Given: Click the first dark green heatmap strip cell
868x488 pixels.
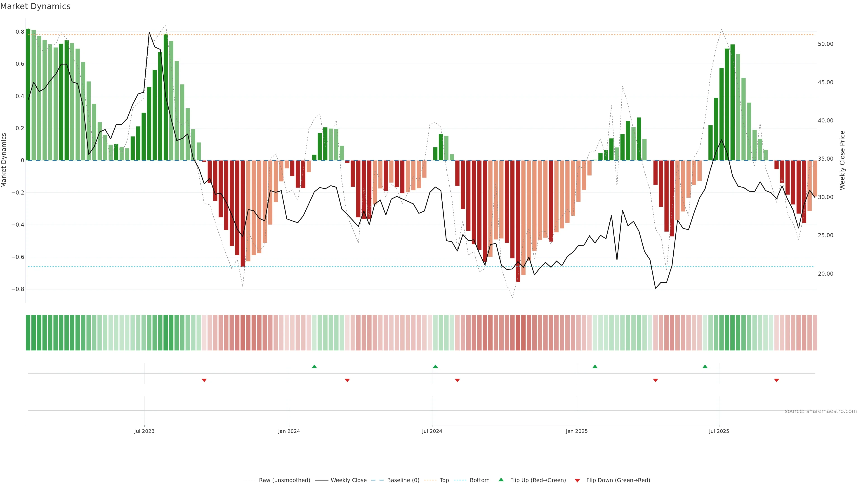Looking at the screenshot, I should click(x=28, y=332).
